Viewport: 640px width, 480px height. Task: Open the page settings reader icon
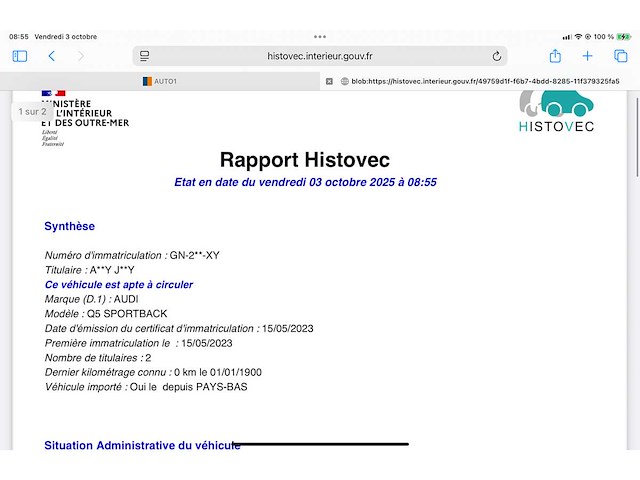145,56
